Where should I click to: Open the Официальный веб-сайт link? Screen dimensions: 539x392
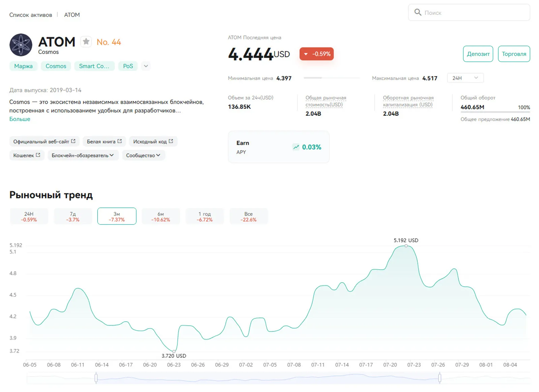pos(44,141)
